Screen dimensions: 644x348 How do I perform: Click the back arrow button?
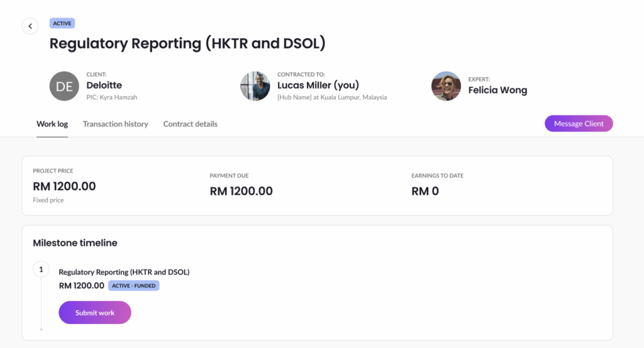click(30, 26)
